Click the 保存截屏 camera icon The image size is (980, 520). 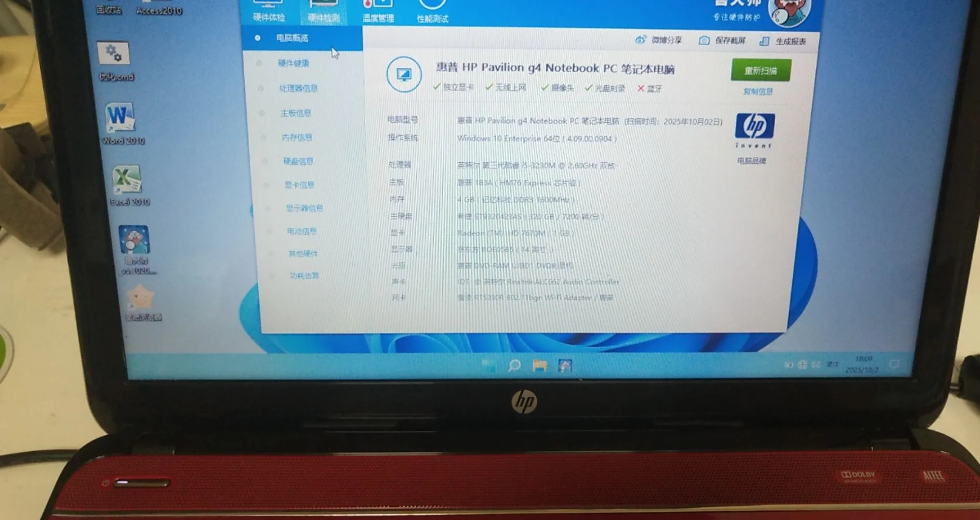[x=704, y=40]
